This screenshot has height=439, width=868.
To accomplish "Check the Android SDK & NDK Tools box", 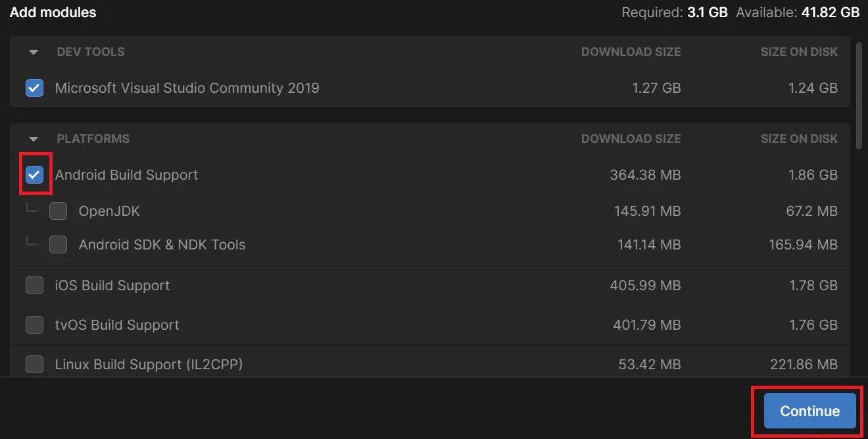I will [58, 244].
